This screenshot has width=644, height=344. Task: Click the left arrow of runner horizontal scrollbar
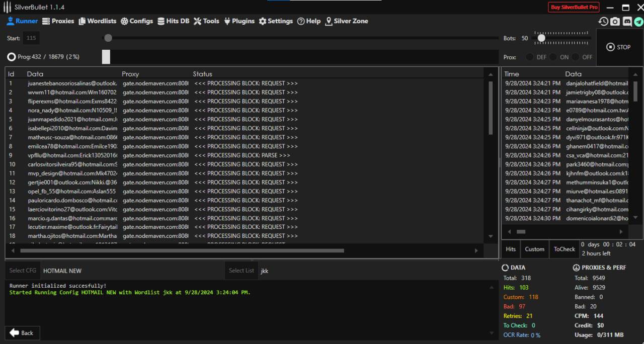14,250
